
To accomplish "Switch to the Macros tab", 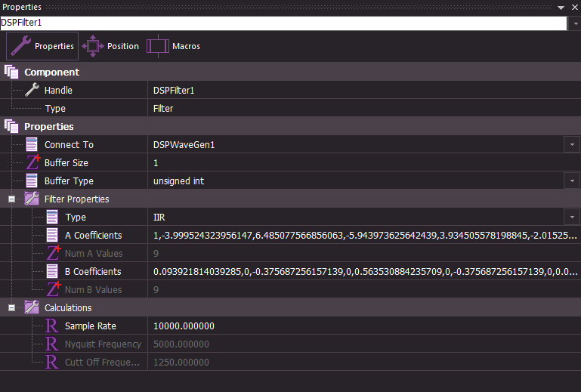I will (x=174, y=46).
